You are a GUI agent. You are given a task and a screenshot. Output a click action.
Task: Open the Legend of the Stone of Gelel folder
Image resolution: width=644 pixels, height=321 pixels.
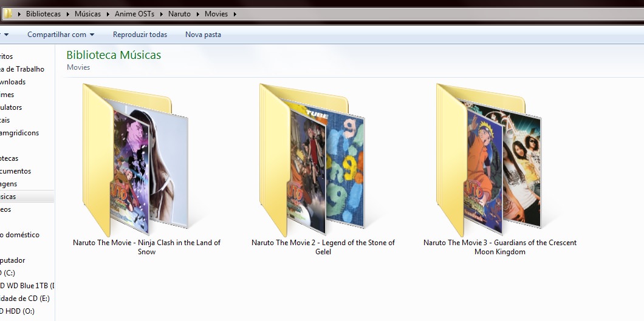pos(312,160)
